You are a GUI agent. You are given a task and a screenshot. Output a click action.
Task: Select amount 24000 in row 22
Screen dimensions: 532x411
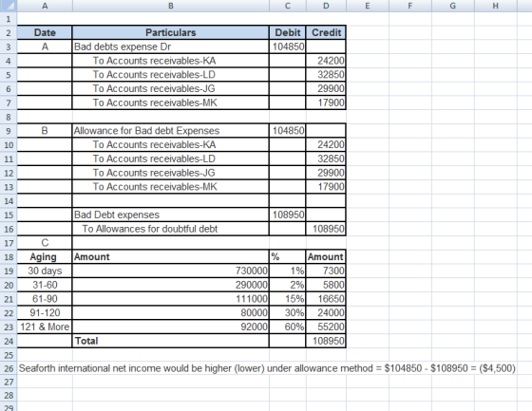326,312
